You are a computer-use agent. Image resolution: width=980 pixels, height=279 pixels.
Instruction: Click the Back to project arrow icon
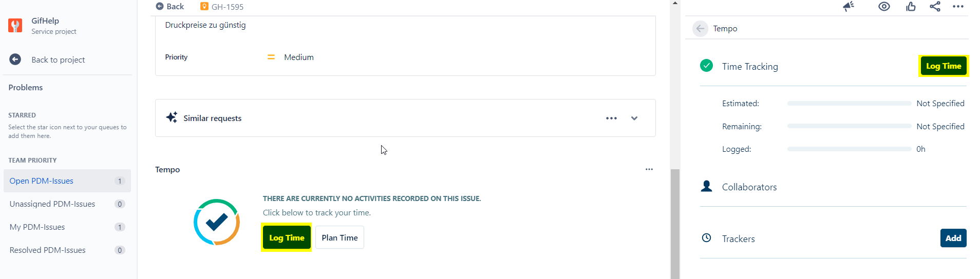[15, 59]
